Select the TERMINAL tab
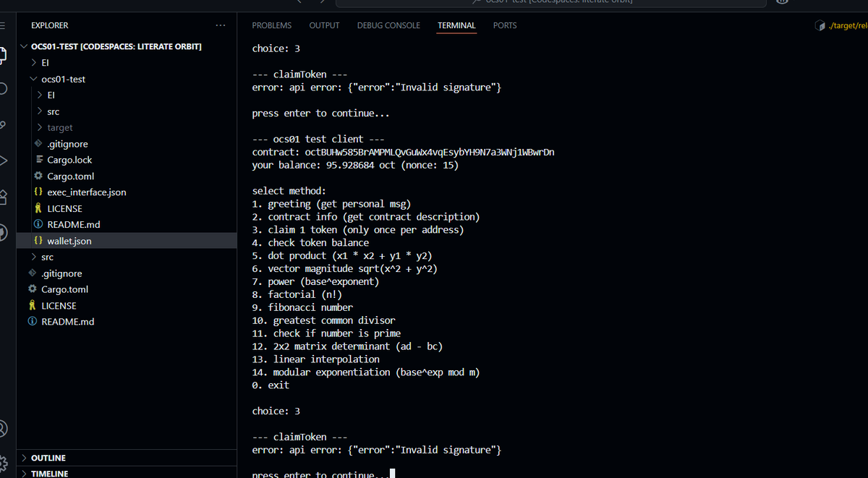Viewport: 868px width, 478px height. click(456, 25)
